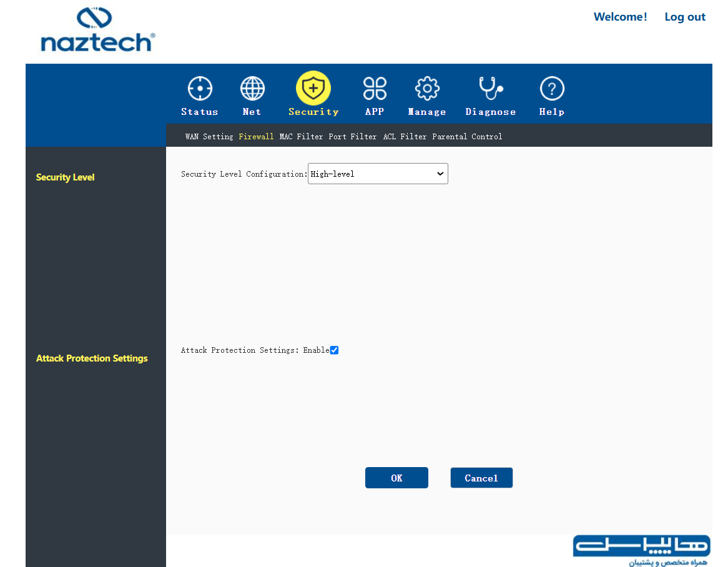Select Attack Protection Settings sidebar item
Viewport: 728px width, 567px height.
(x=92, y=358)
